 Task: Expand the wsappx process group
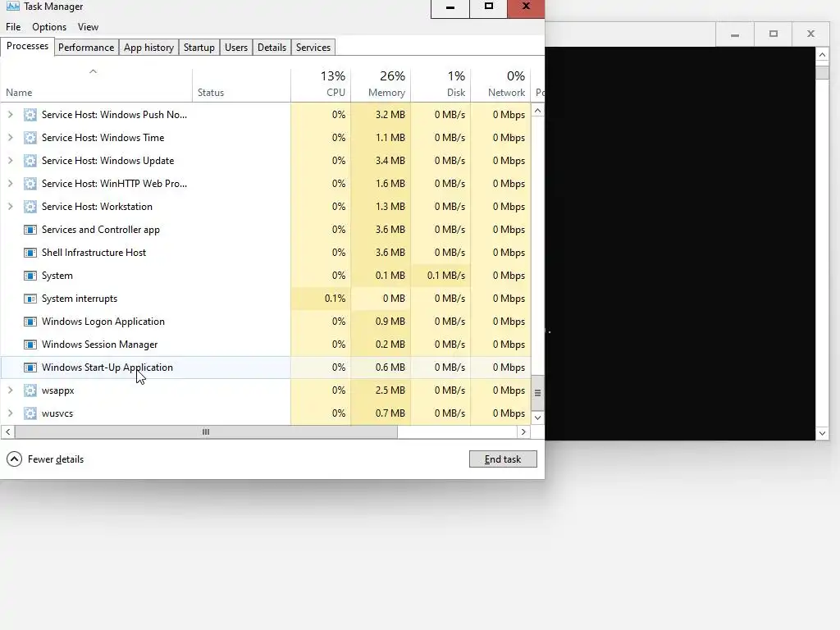click(10, 390)
